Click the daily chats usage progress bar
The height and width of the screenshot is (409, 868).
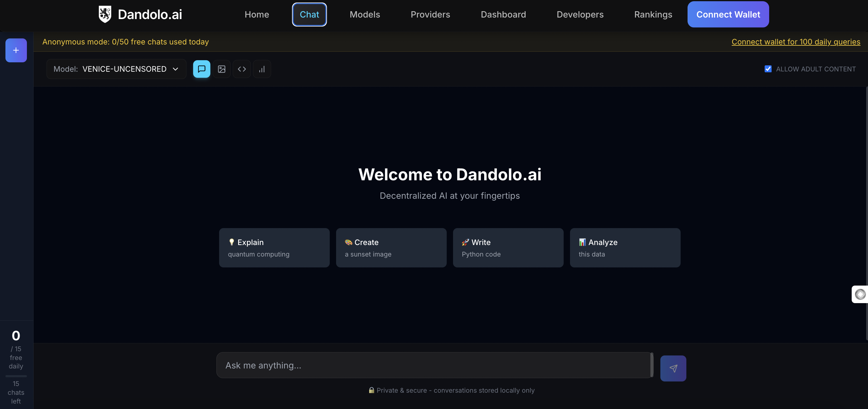(x=16, y=376)
